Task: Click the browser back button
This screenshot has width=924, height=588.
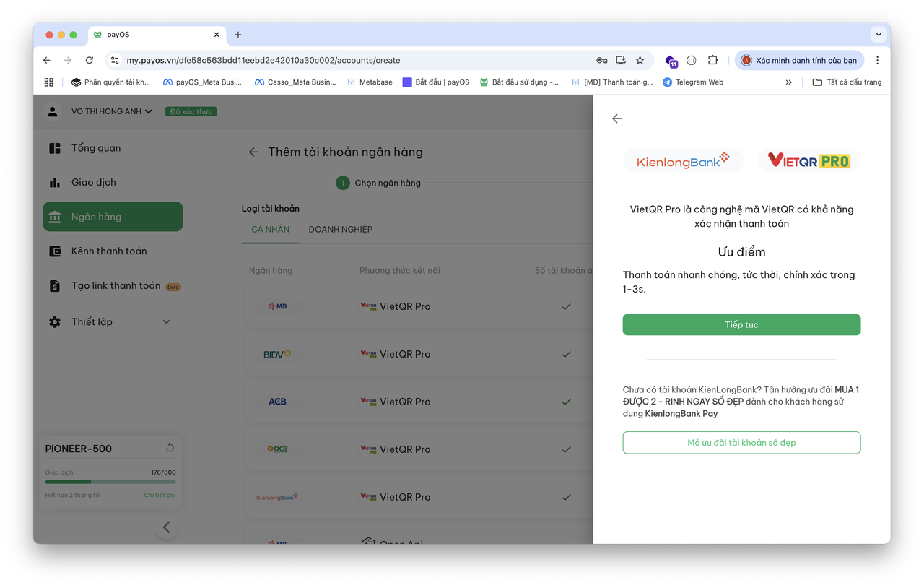Action: click(47, 60)
